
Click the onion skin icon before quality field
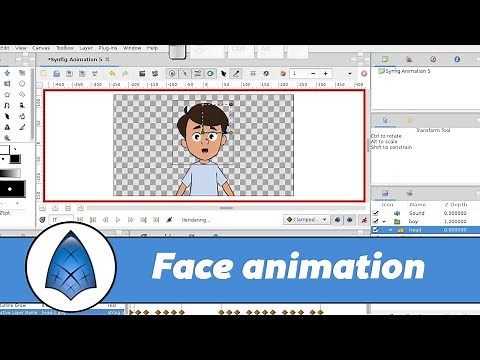pyautogui.click(x=283, y=73)
